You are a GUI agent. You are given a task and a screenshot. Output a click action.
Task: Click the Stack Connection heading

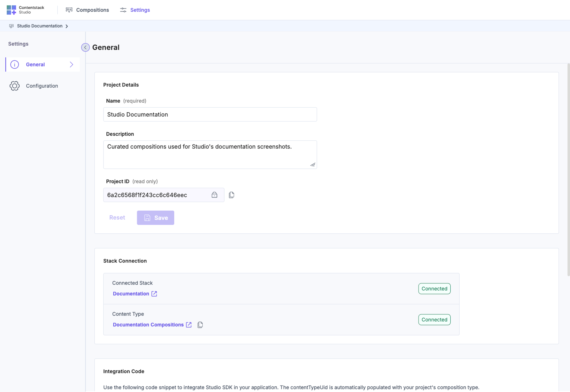[x=125, y=261]
